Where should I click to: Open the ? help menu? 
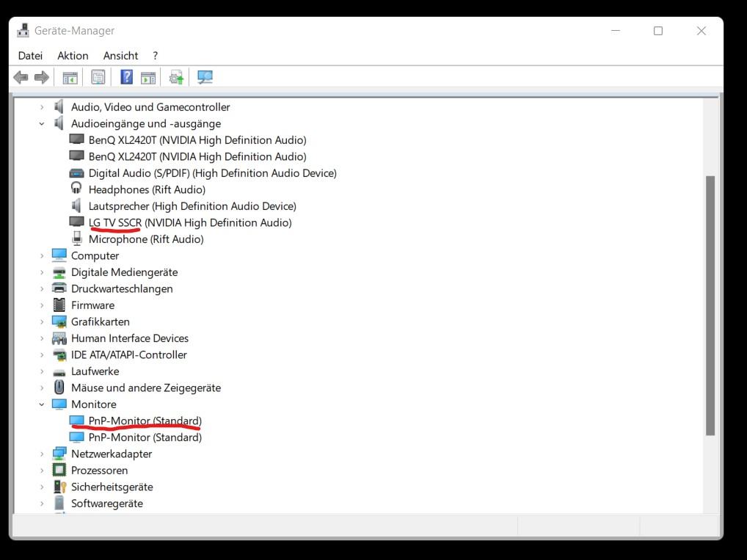(156, 56)
